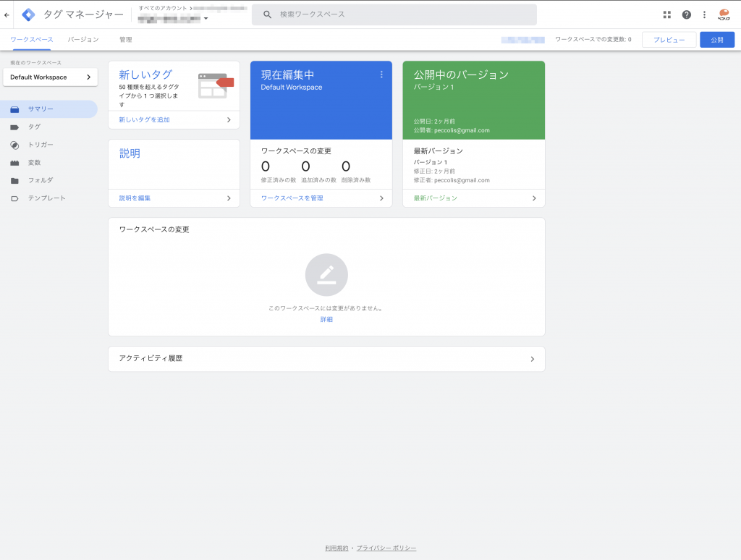The height and width of the screenshot is (560, 741).
Task: Open three-dot menu on 現在編集中 card
Action: click(381, 75)
